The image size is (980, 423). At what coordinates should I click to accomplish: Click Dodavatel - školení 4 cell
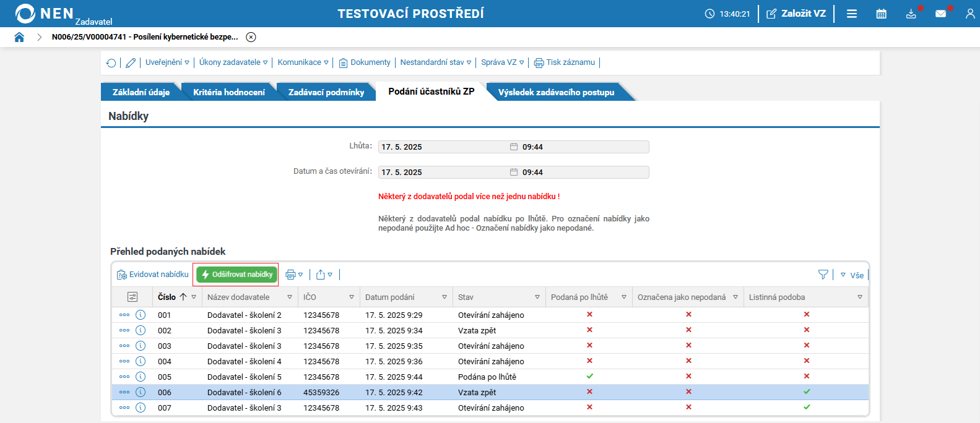point(245,361)
